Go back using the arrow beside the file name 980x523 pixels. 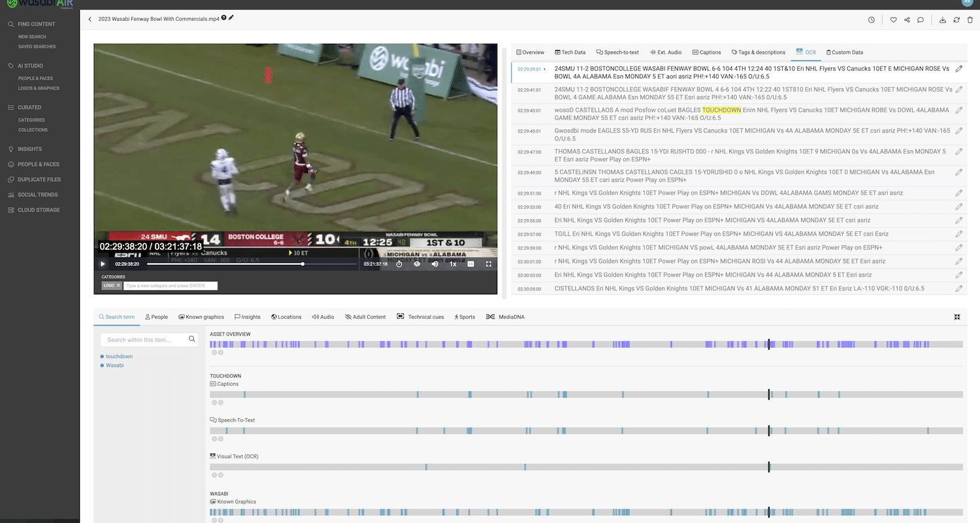coord(90,20)
